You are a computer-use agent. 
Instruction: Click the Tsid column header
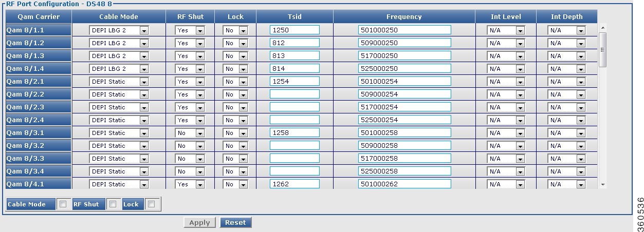pos(295,17)
